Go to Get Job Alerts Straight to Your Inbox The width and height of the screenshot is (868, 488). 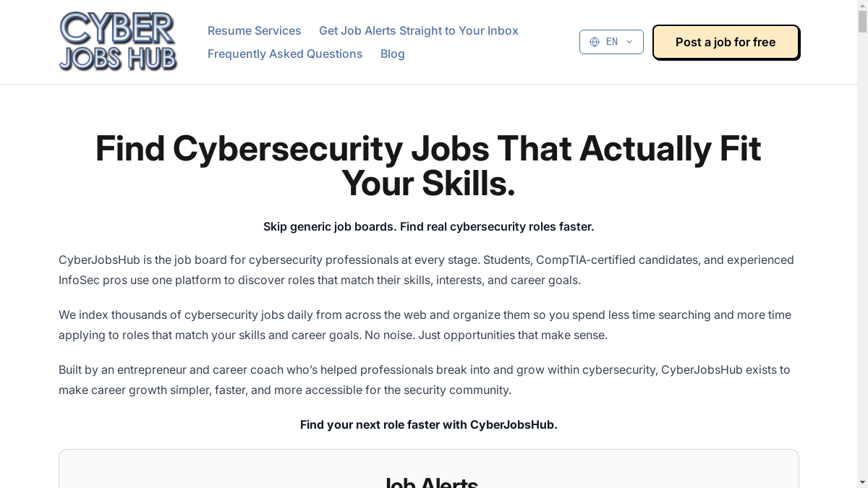point(419,30)
